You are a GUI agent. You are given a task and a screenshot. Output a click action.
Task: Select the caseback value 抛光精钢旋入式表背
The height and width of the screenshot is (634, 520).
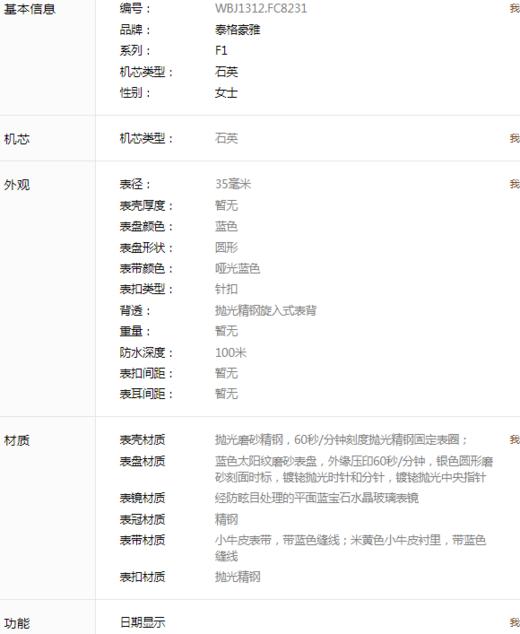pyautogui.click(x=266, y=311)
